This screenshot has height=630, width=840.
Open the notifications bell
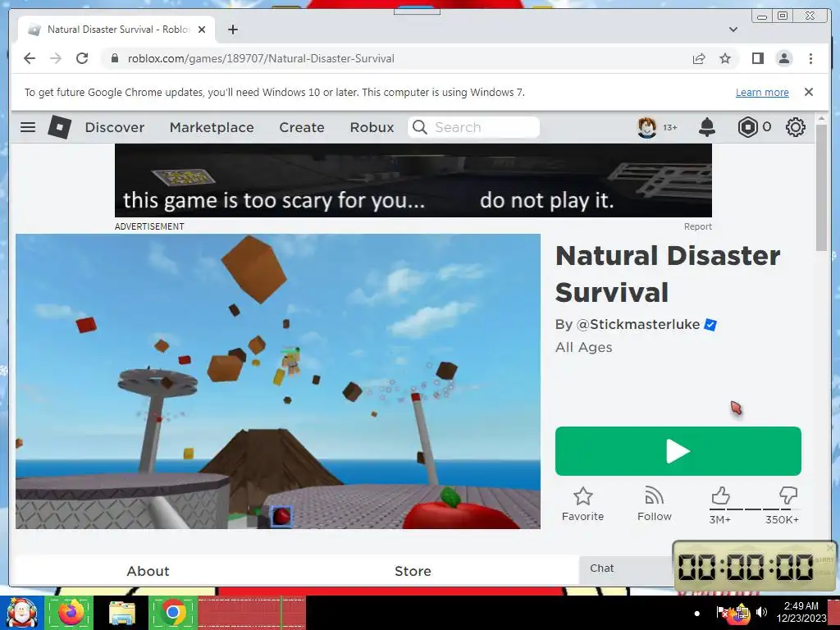click(x=706, y=127)
